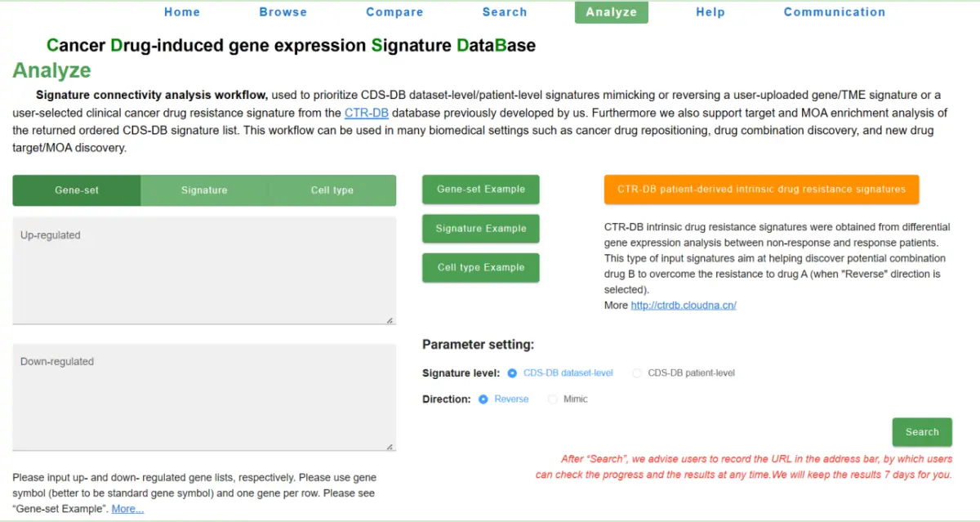Focus the Up-regulated gene list box
The width and height of the screenshot is (980, 522).
(204, 270)
